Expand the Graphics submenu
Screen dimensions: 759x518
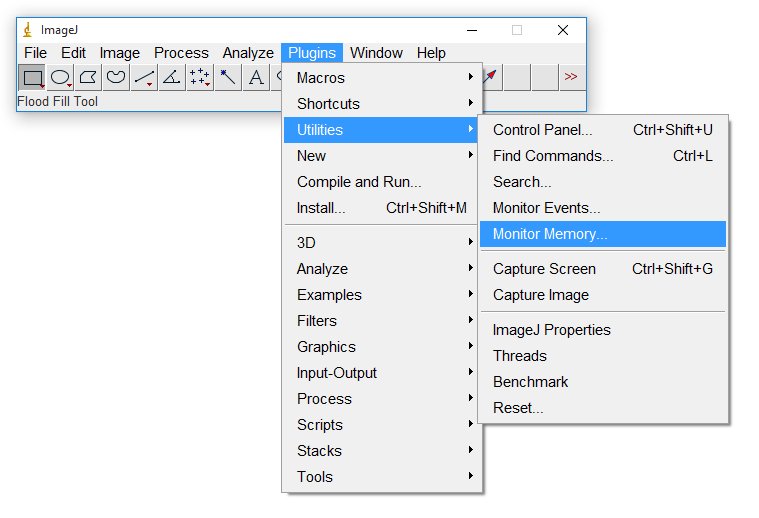[x=382, y=347]
